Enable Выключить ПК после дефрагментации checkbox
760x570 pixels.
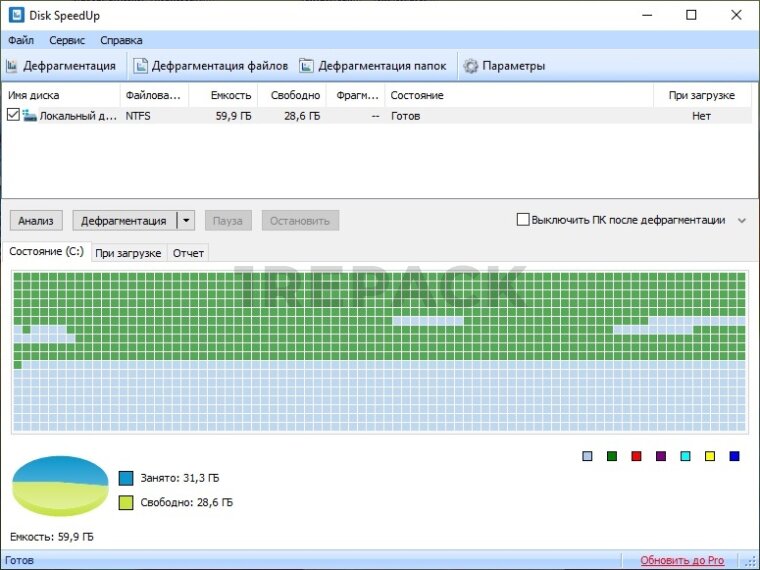[x=522, y=220]
